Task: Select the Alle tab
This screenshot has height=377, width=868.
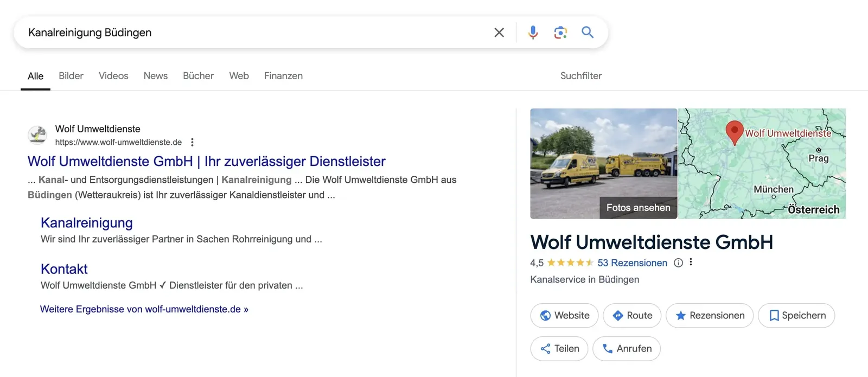Action: (35, 76)
